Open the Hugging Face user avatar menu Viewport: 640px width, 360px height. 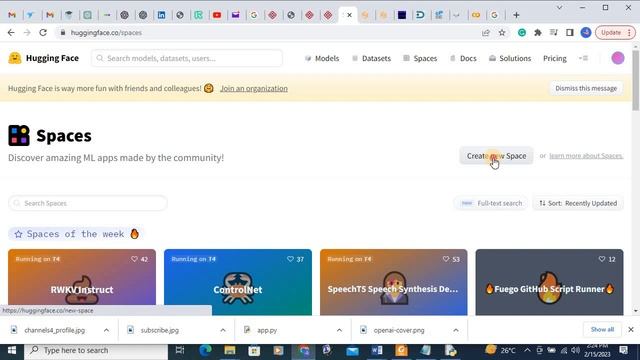pos(618,58)
